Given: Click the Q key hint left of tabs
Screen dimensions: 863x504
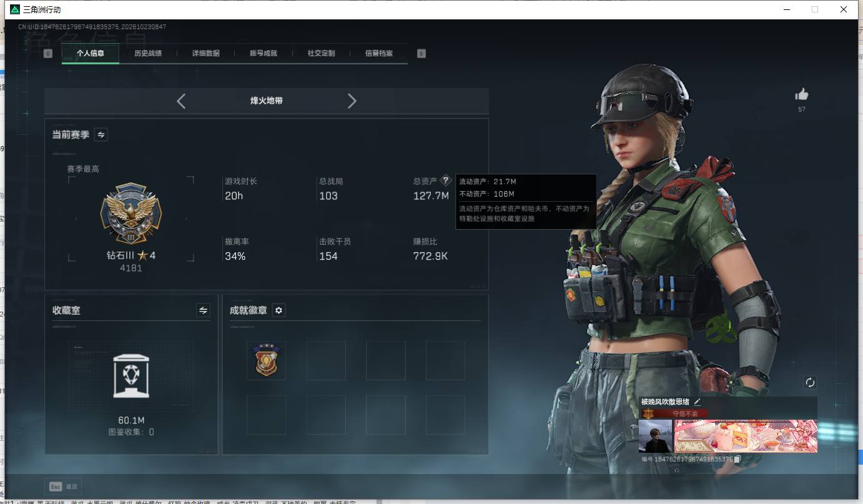Looking at the screenshot, I should (48, 54).
